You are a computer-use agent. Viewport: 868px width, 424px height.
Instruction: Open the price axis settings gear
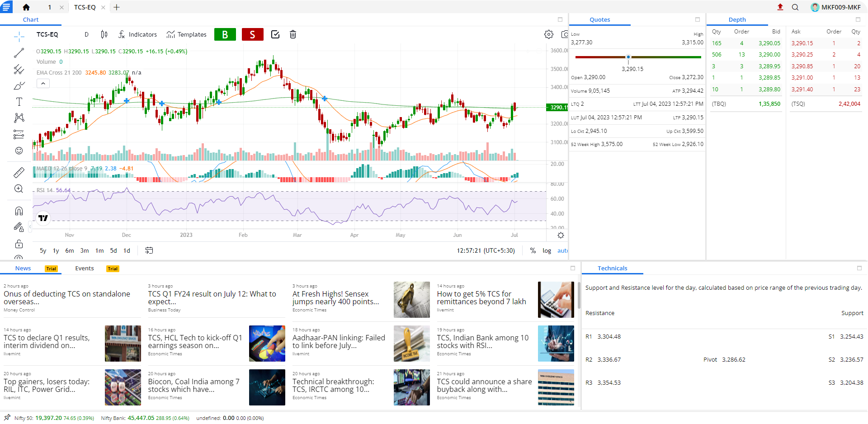click(561, 235)
